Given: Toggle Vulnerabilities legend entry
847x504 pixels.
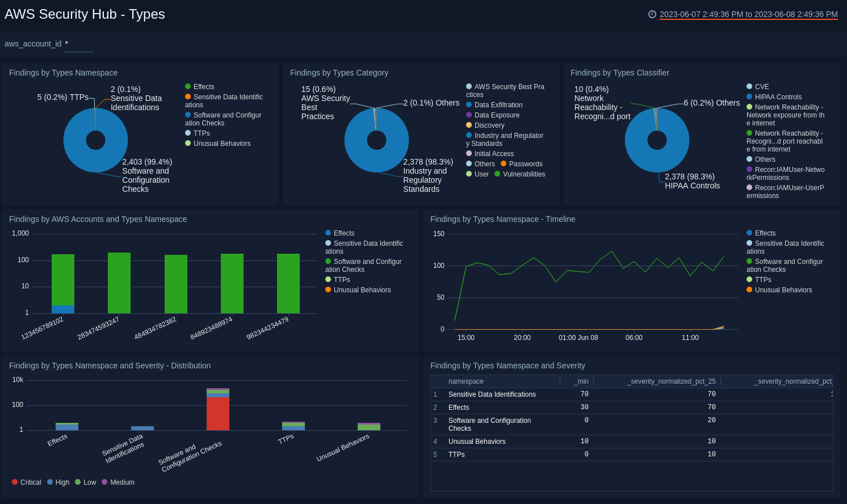Looking at the screenshot, I should coord(520,174).
